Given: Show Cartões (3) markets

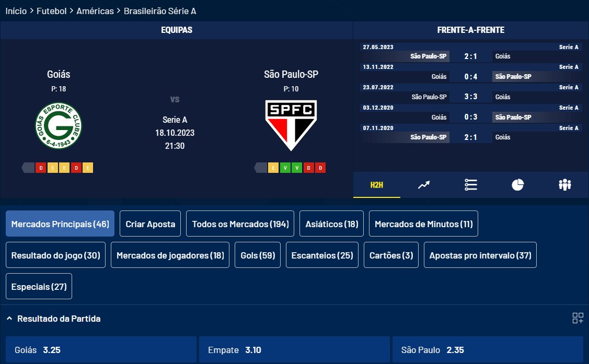Looking at the screenshot, I should click(391, 255).
